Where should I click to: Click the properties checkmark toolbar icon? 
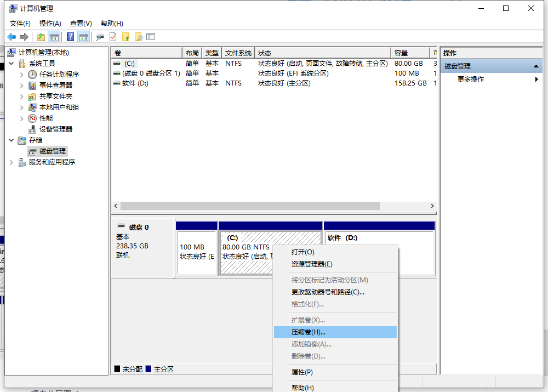tap(113, 36)
